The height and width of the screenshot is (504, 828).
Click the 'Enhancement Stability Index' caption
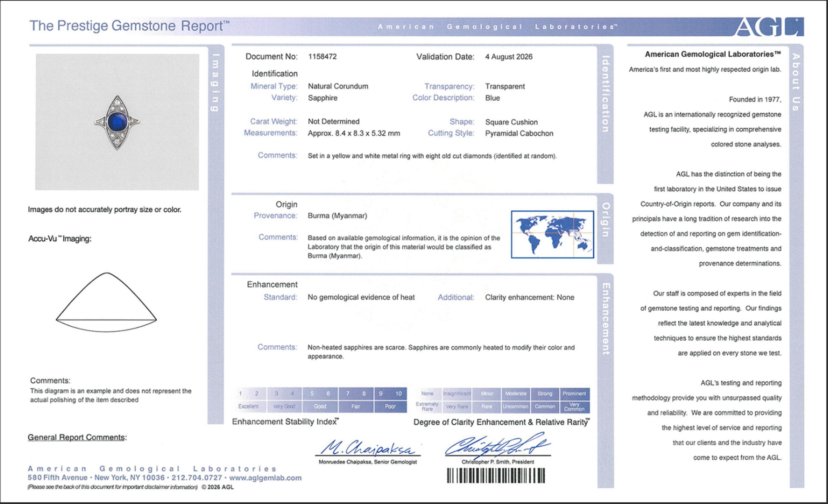[285, 422]
